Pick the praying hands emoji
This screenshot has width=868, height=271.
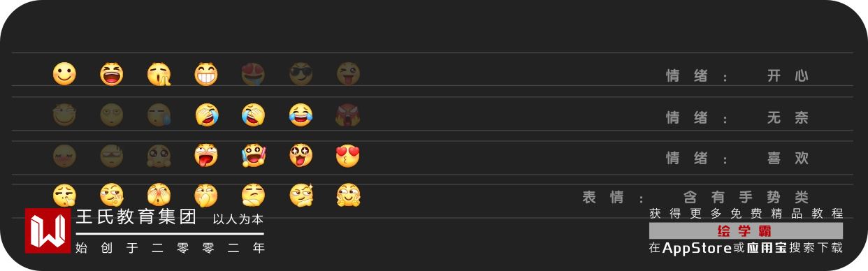[x=159, y=74]
